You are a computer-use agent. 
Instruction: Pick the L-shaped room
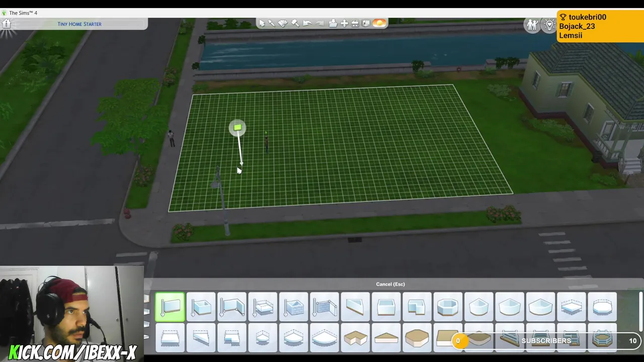tap(417, 307)
